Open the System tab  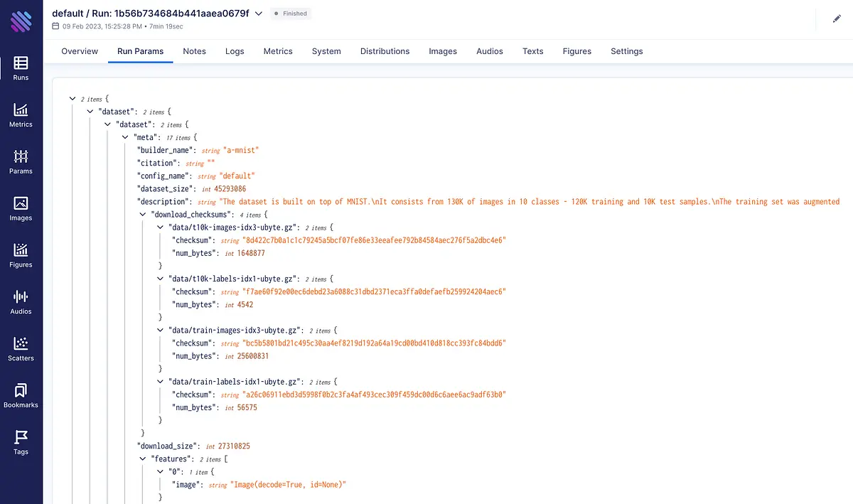tap(326, 51)
